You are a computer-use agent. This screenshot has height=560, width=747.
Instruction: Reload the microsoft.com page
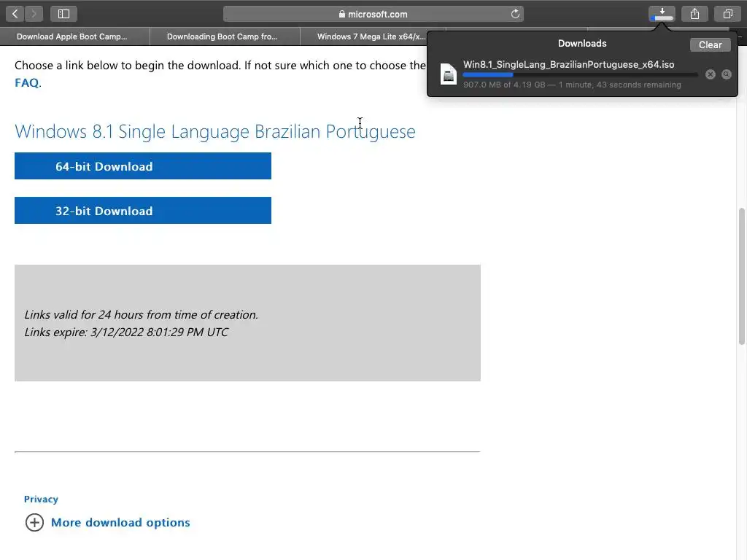coord(515,14)
